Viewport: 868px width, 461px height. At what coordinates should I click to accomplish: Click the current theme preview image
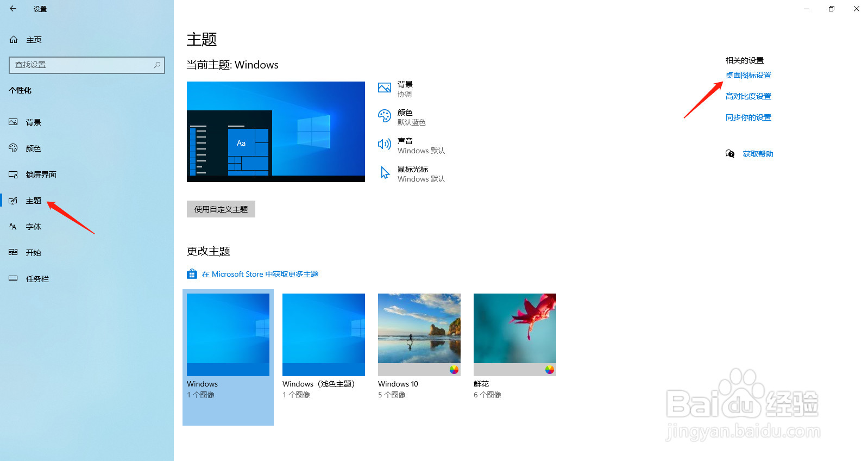pyautogui.click(x=276, y=132)
